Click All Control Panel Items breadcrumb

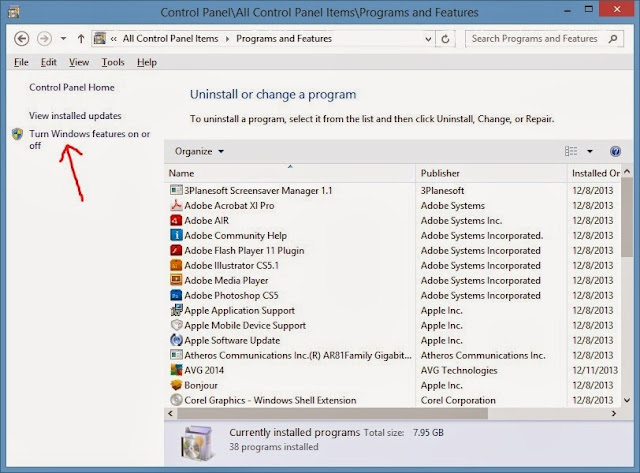[x=171, y=39]
